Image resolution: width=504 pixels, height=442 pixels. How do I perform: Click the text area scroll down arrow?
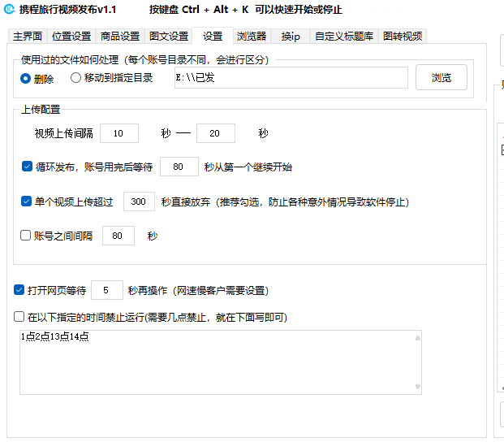tap(417, 387)
